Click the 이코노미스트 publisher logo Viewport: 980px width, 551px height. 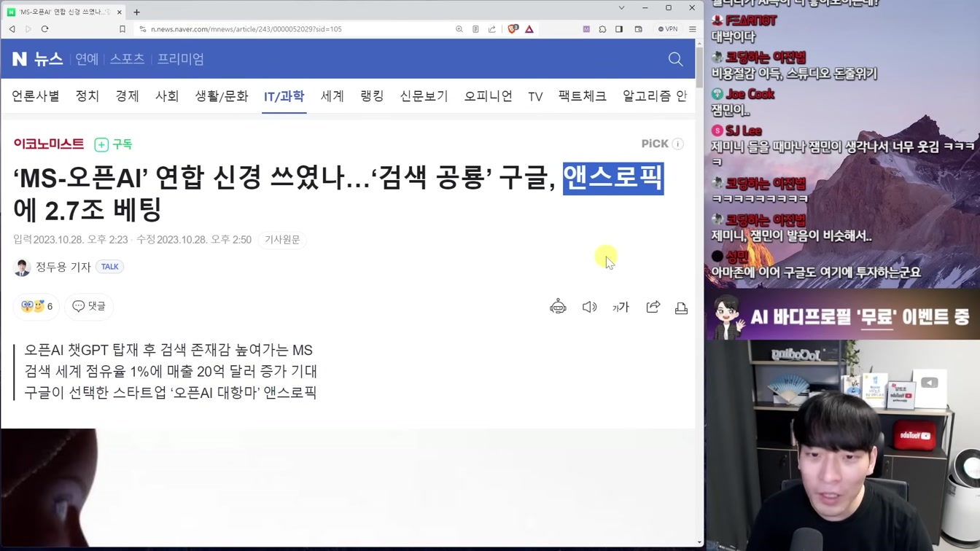[x=49, y=144]
